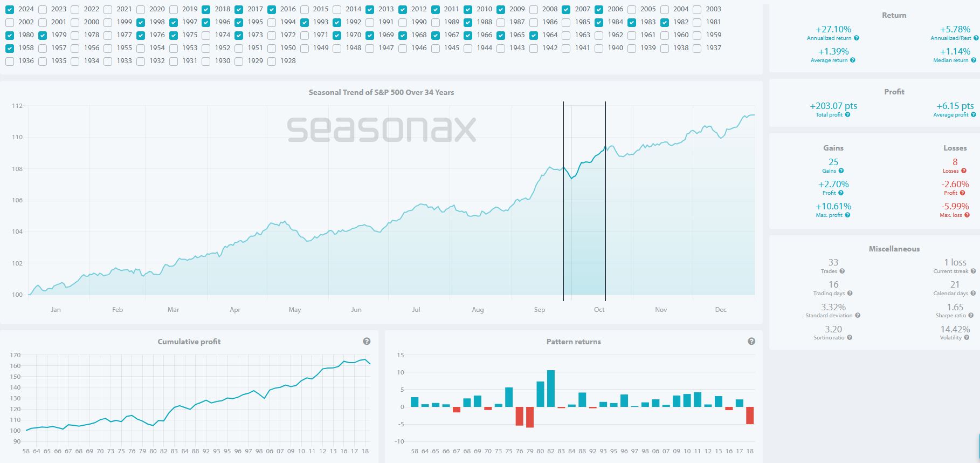Click help icon next to Average return
Viewport: 980px width, 463px height.
tap(853, 60)
